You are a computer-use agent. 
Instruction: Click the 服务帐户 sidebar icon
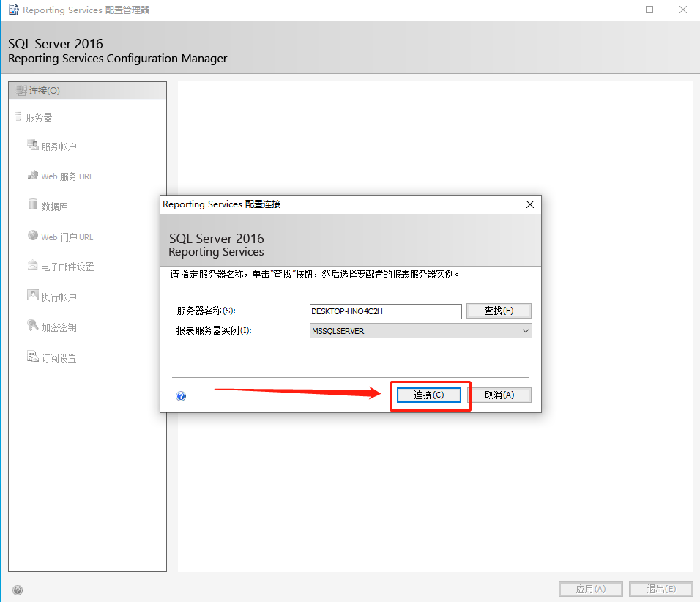[x=33, y=145]
